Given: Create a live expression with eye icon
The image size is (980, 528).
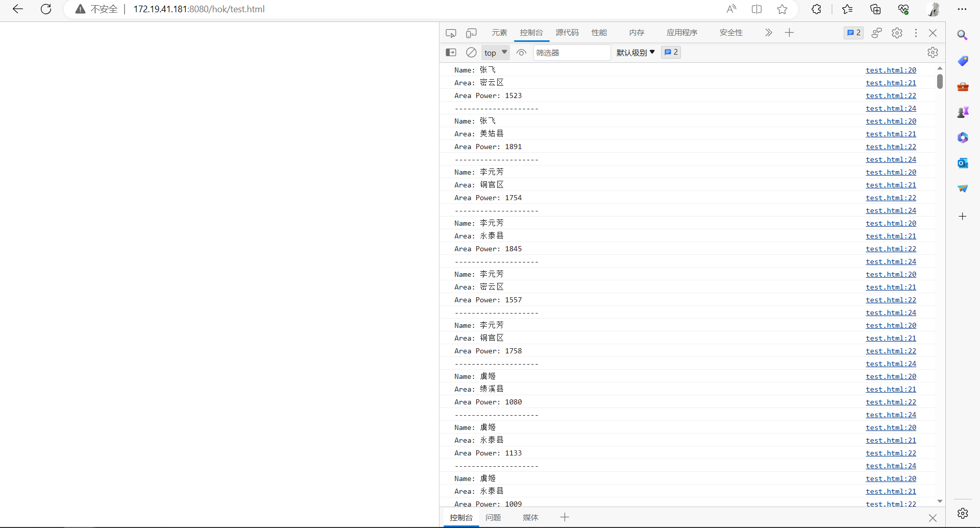Looking at the screenshot, I should (x=521, y=53).
